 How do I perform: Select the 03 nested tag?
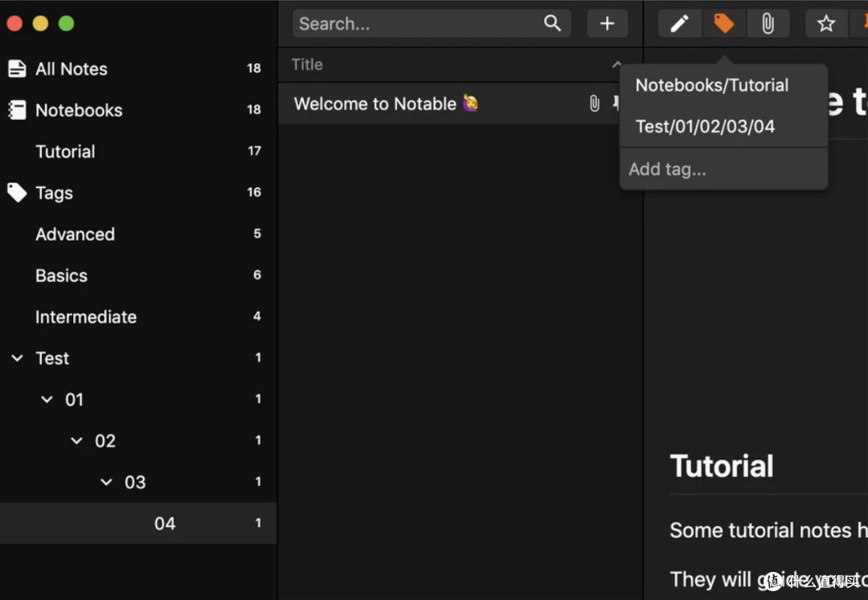[x=138, y=482]
